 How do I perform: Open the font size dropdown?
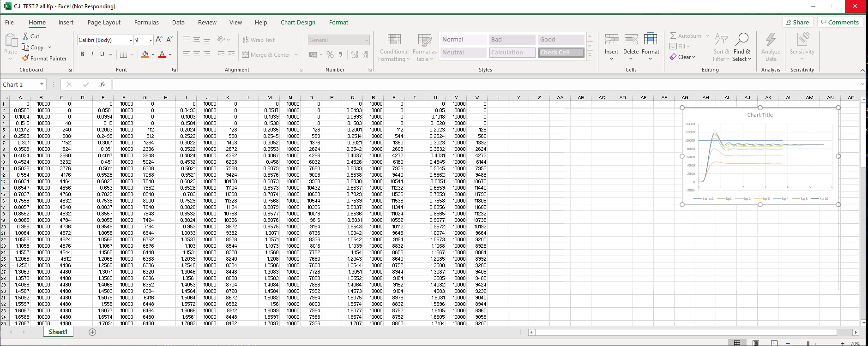(151, 40)
